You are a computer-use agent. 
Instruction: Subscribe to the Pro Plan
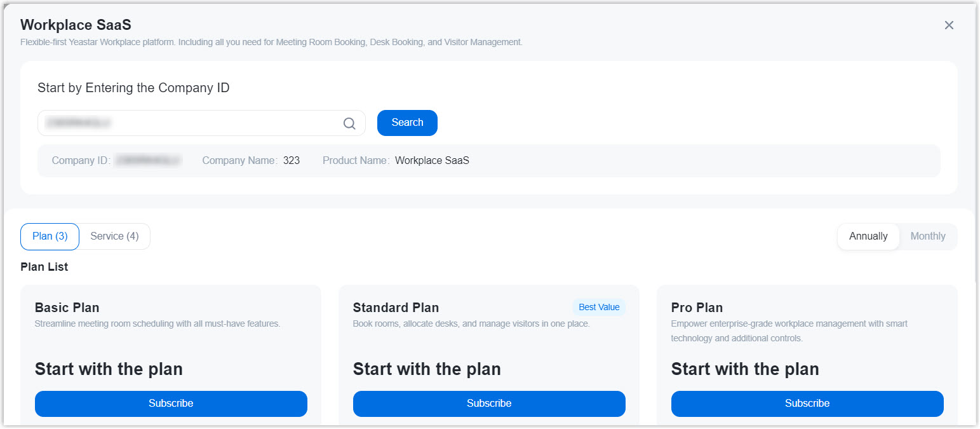[x=807, y=404]
